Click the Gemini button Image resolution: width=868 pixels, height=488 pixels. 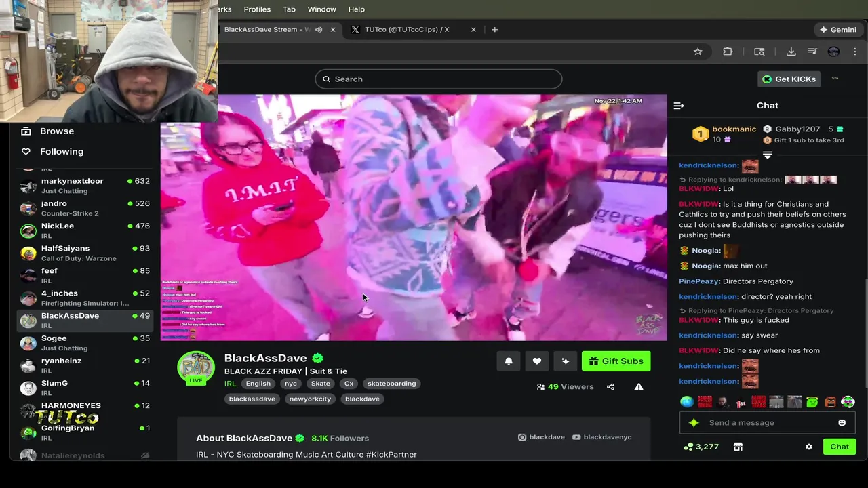[838, 30]
